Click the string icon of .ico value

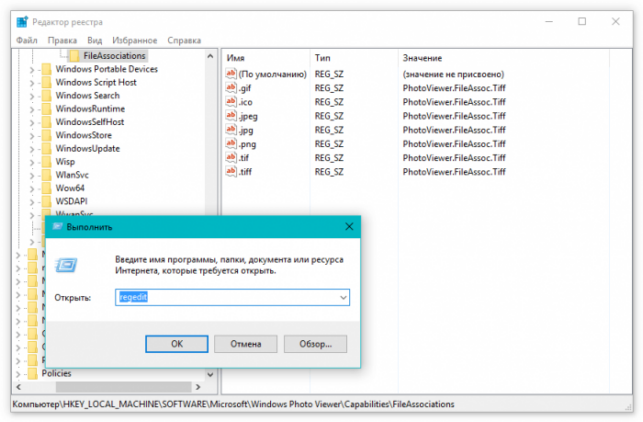click(x=231, y=102)
